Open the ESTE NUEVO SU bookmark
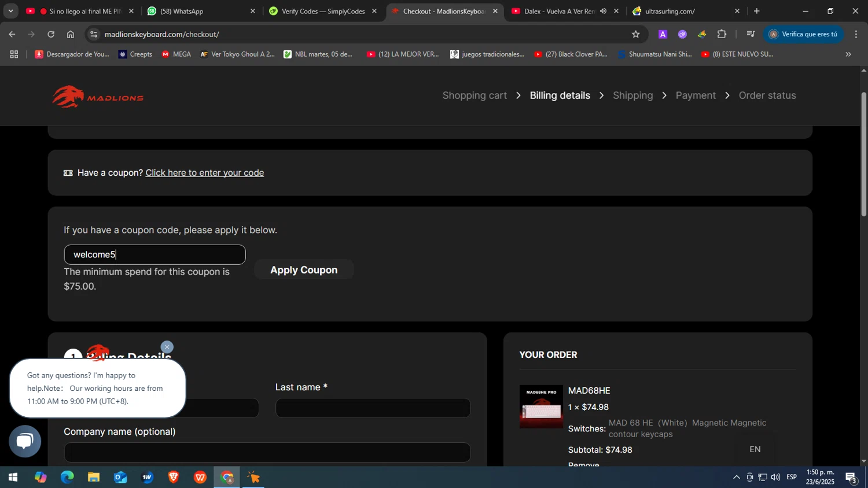Viewport: 868px width, 488px height. [737, 54]
